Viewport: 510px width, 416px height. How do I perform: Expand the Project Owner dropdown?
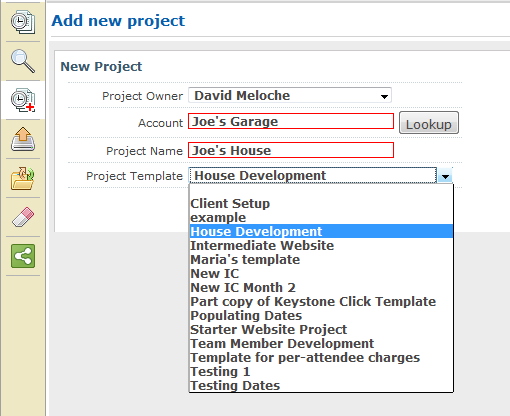(x=290, y=96)
